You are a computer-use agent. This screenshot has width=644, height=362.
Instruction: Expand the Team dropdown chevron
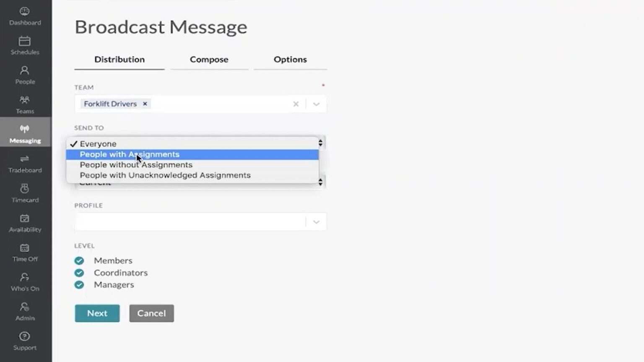coord(316,104)
